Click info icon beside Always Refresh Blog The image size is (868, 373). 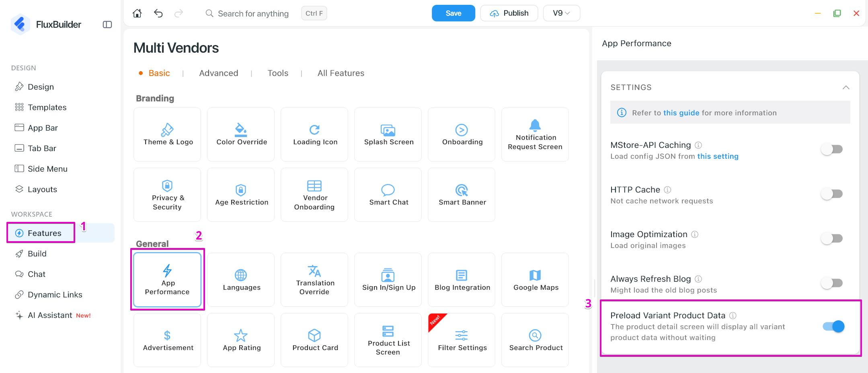[x=698, y=279]
